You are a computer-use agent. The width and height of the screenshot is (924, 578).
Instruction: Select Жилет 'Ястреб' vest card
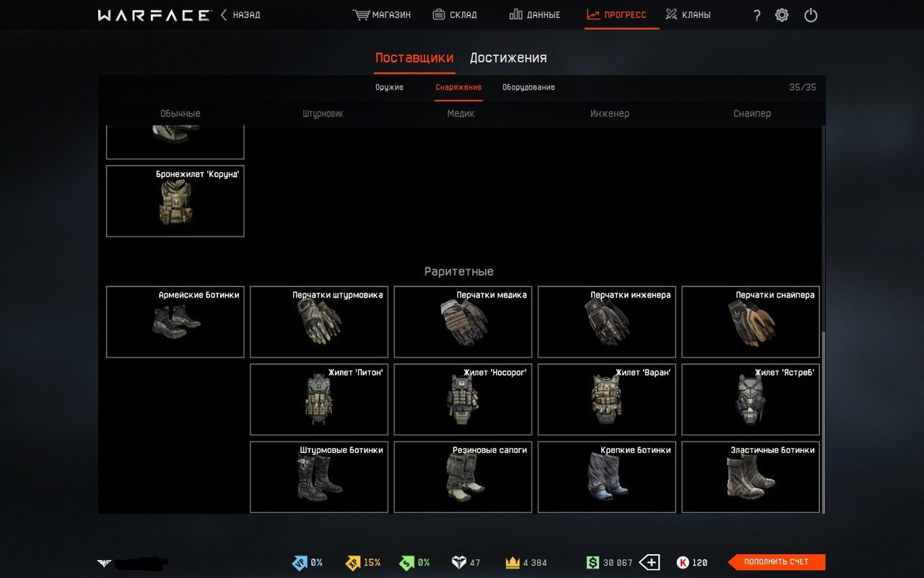point(751,400)
